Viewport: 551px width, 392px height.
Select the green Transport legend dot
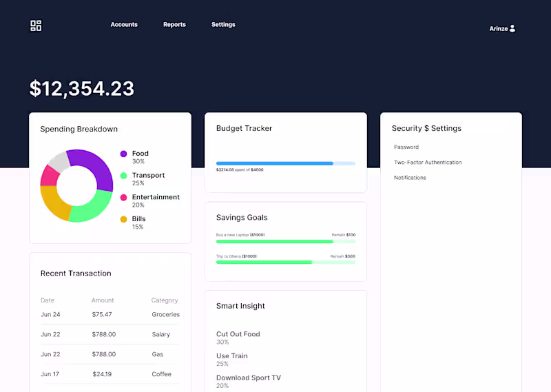pyautogui.click(x=124, y=176)
